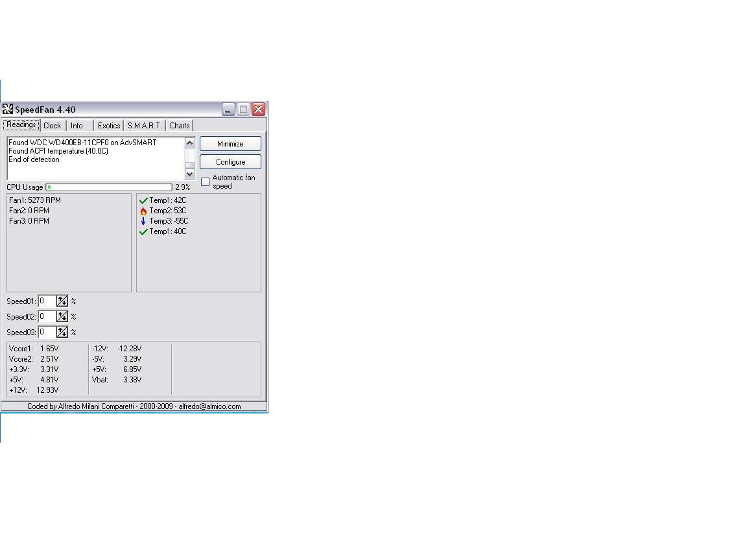Switch to the Readings tab
Screen dimensions: 747x560
click(21, 124)
